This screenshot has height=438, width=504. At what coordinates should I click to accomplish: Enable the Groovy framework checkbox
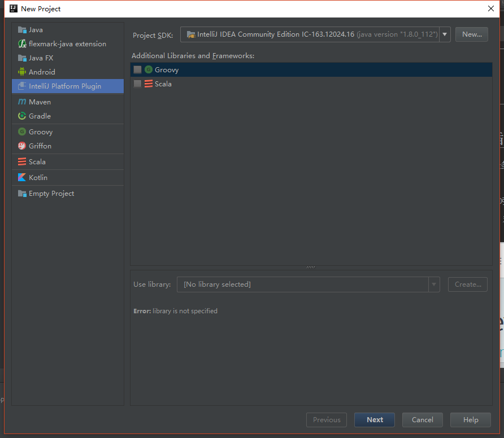coord(137,69)
